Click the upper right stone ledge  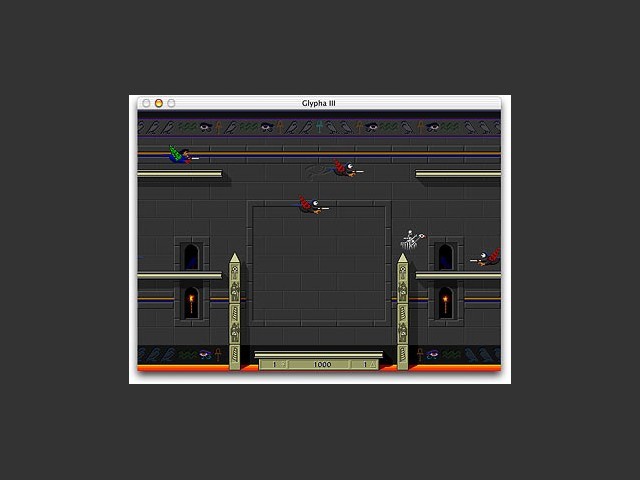pyautogui.click(x=458, y=174)
